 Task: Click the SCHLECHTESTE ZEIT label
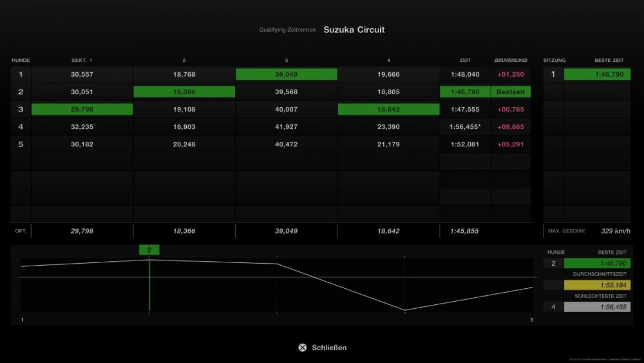point(600,296)
